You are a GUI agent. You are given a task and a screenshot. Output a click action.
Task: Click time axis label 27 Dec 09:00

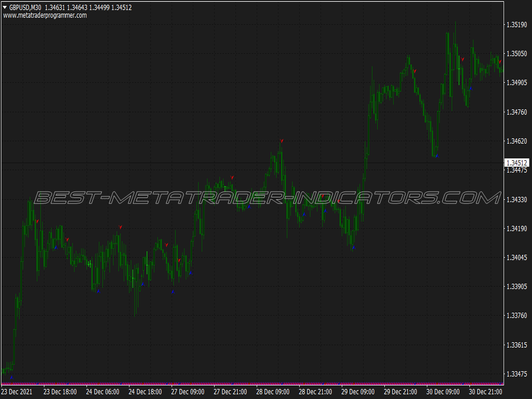(x=187, y=392)
